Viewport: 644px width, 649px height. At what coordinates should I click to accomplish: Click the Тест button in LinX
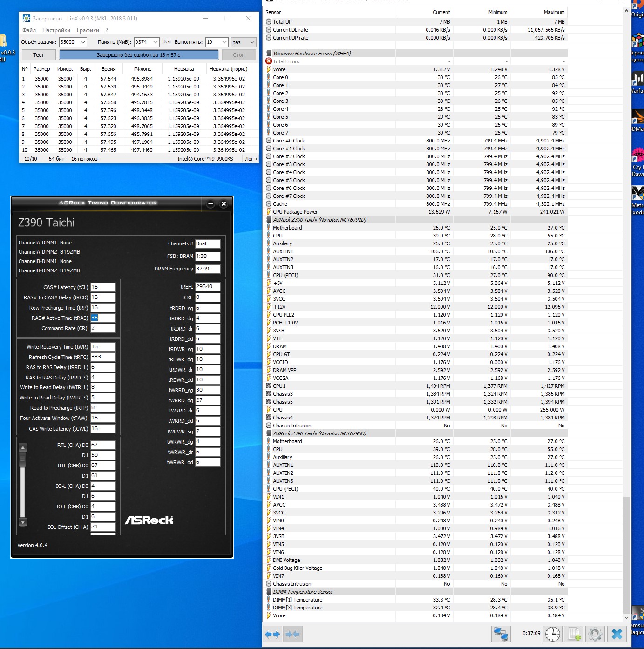[39, 55]
